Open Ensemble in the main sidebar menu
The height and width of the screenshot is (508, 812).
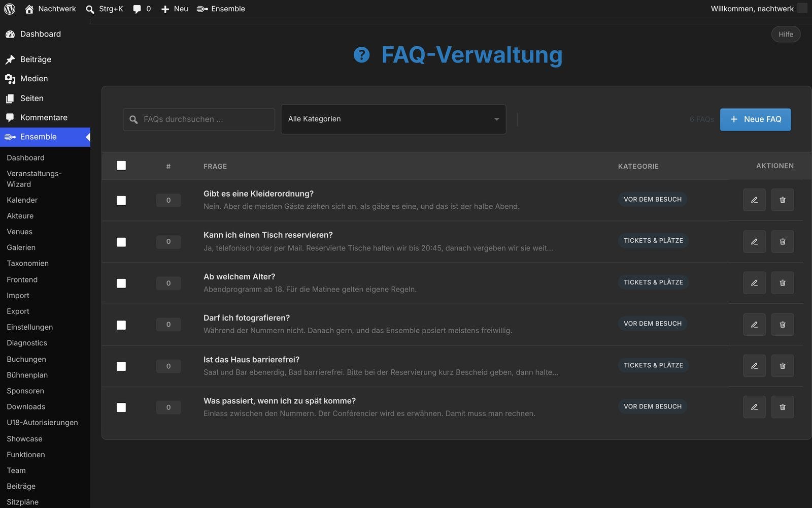45,137
